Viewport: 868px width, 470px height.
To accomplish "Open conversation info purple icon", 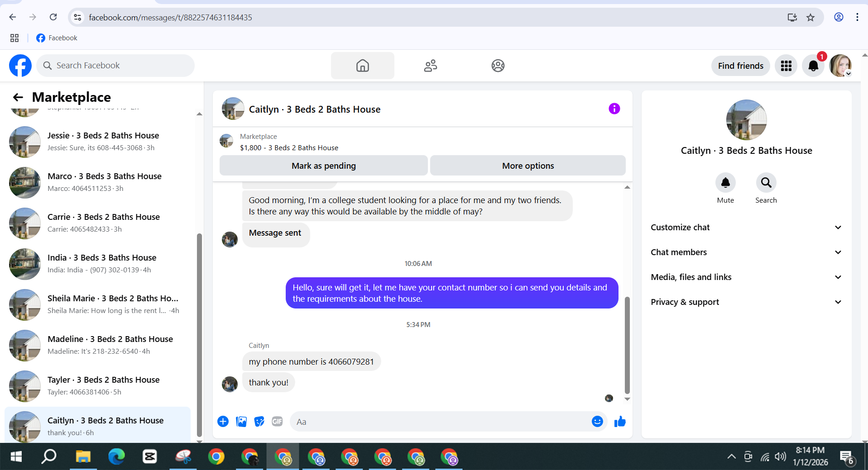I will [x=614, y=109].
